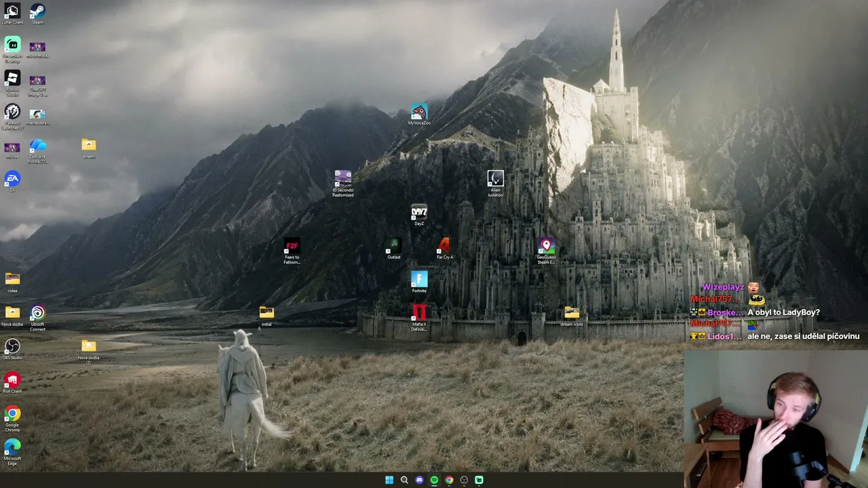Switch to OBS Studio in the taskbar
This screenshot has width=868, height=488.
point(464,480)
